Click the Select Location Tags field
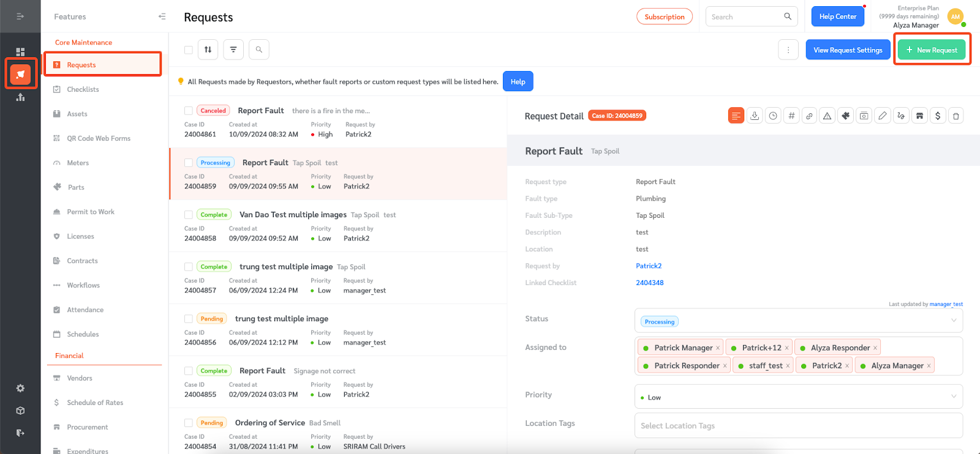 coord(798,426)
